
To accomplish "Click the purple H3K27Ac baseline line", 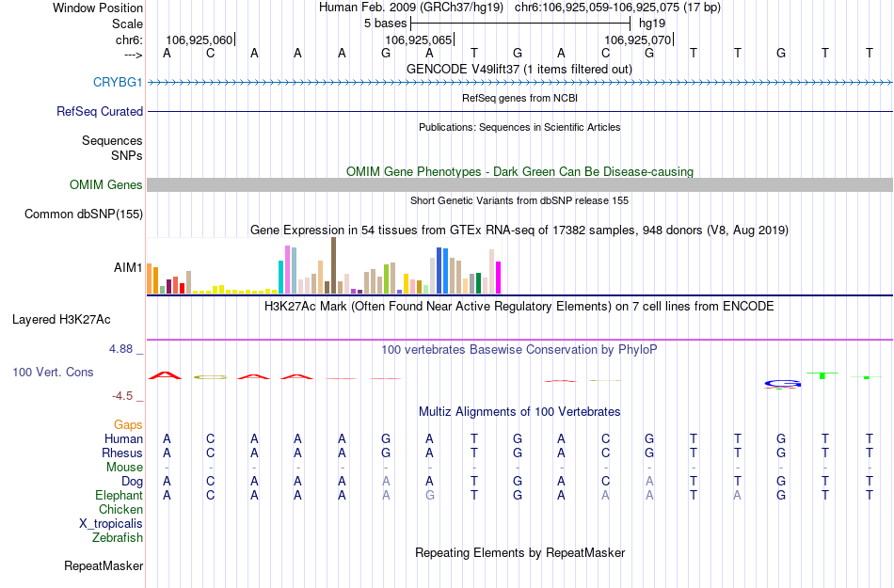I will pyautogui.click(x=519, y=341).
